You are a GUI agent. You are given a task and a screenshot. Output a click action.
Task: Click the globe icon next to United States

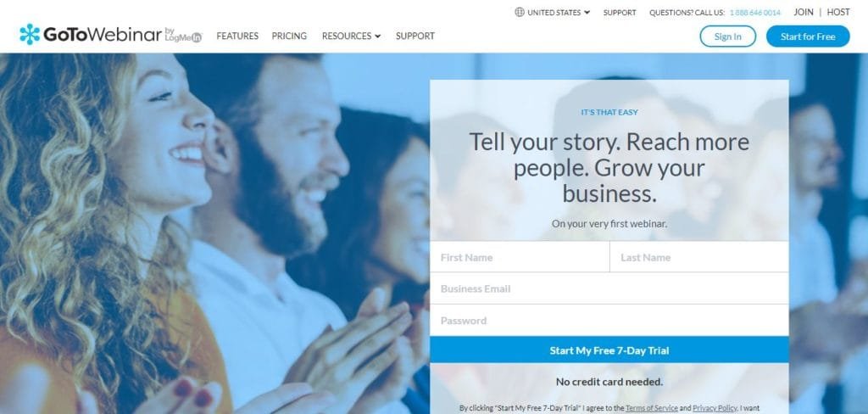click(x=520, y=12)
